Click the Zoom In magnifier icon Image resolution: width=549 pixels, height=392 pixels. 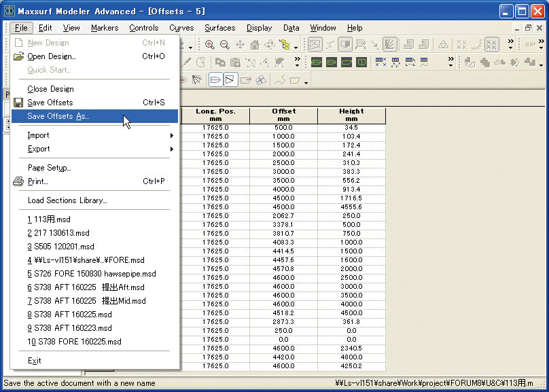tap(210, 45)
